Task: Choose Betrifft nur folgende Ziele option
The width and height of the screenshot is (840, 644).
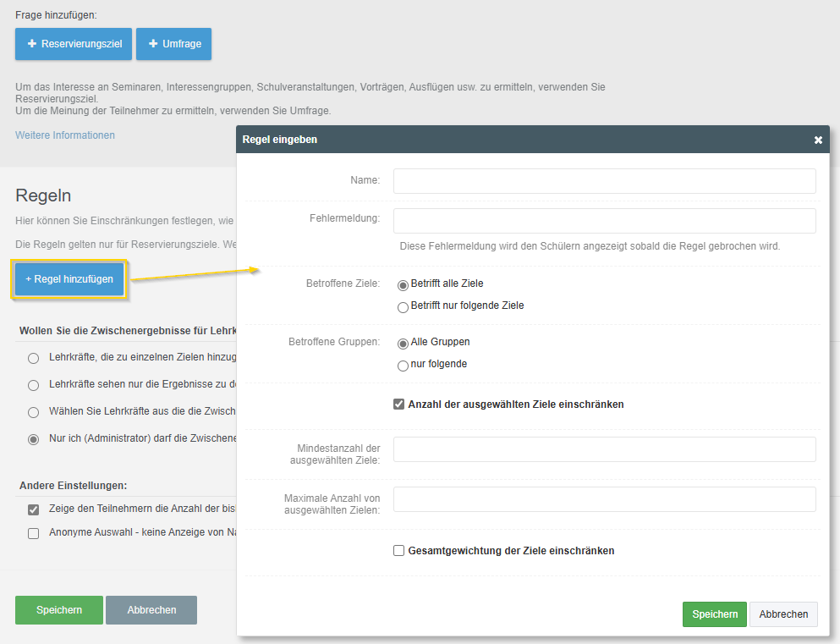Action: (x=403, y=306)
